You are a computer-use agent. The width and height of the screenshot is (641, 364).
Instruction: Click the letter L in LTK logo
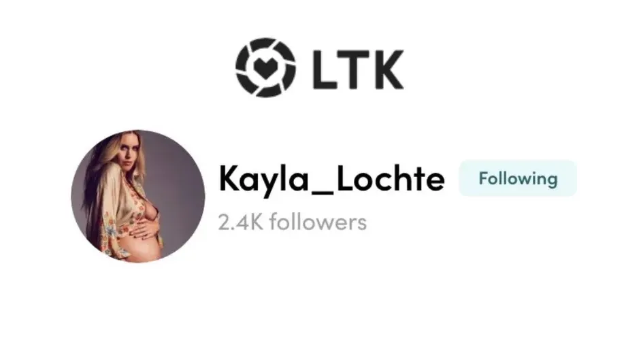point(325,69)
